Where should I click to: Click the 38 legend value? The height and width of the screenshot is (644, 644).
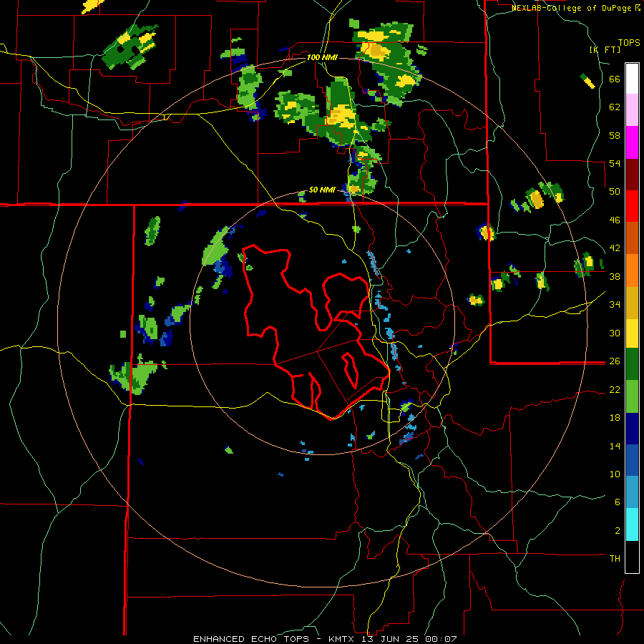615,276
